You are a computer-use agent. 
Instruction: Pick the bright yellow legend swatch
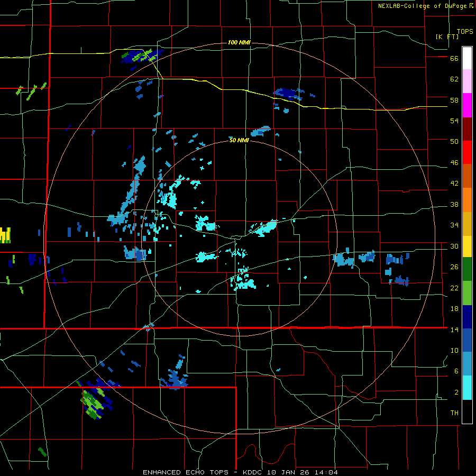(x=467, y=246)
